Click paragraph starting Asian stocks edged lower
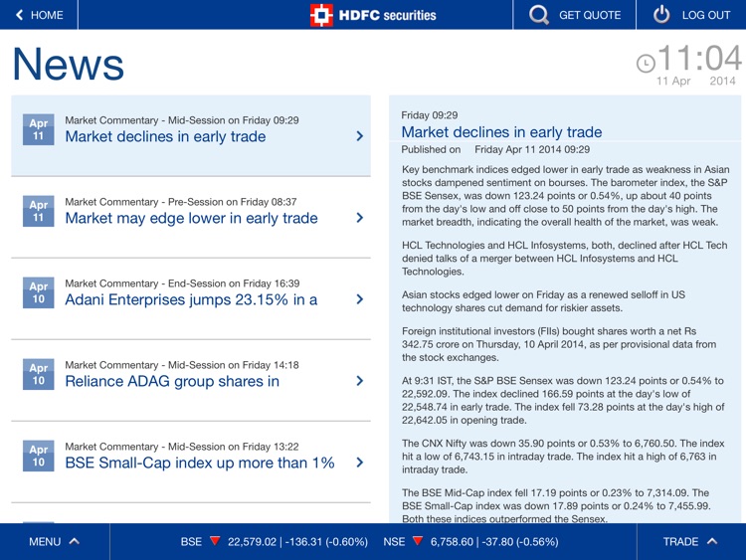746x560 pixels. 543,301
